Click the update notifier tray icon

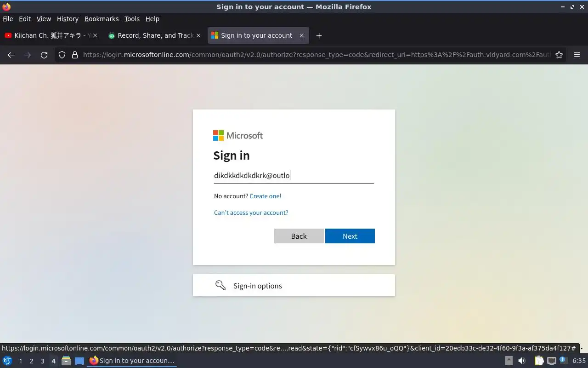click(x=564, y=360)
